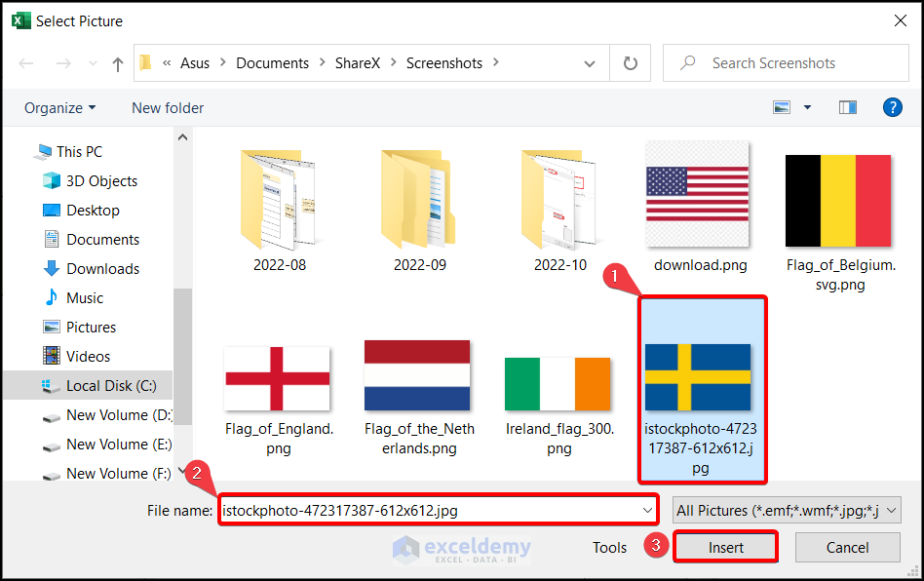This screenshot has height=581, width=924.
Task: Toggle the preview pane
Action: pyautogui.click(x=847, y=107)
